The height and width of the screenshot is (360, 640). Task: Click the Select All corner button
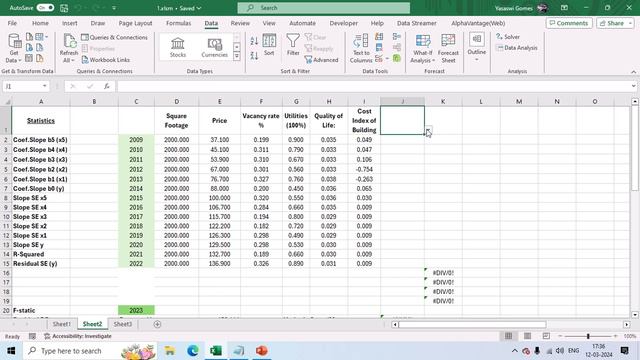[6, 101]
